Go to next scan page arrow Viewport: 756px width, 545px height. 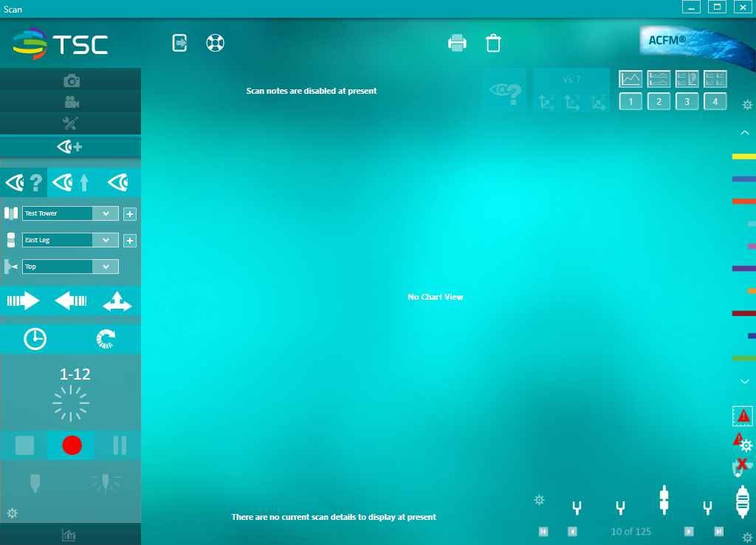(689, 531)
